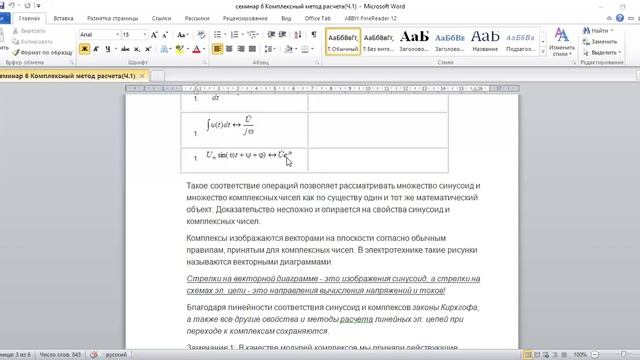Click the redo icon in quick access toolbar
Viewport: 640px width, 360px height.
click(x=27, y=5)
